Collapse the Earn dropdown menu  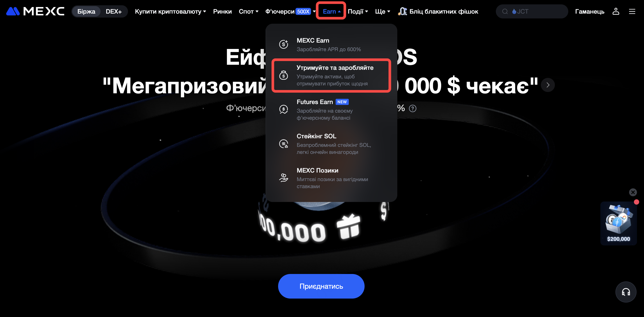click(331, 11)
